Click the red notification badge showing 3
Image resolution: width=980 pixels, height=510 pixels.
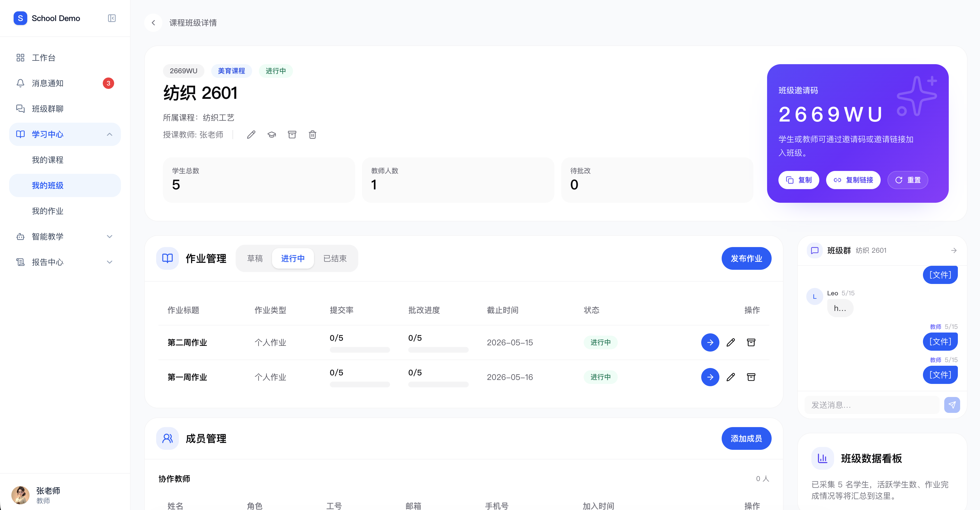click(108, 83)
